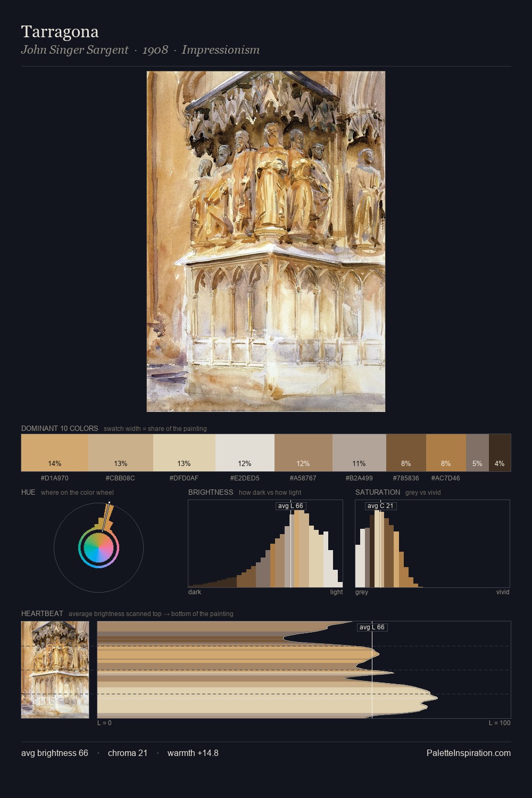Click the hex label #A58767
The image size is (532, 798).
point(303,478)
